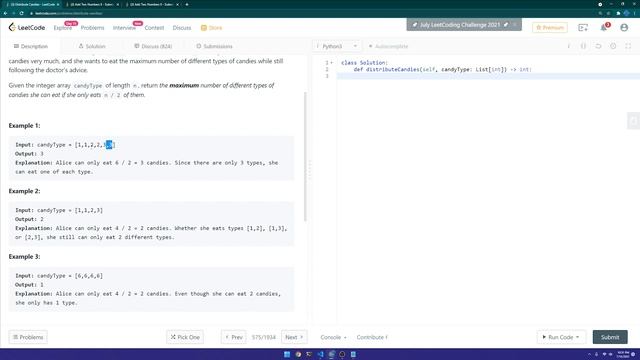This screenshot has width=640, height=360.
Task: Open Chrome from the taskbar
Action: pos(298,354)
